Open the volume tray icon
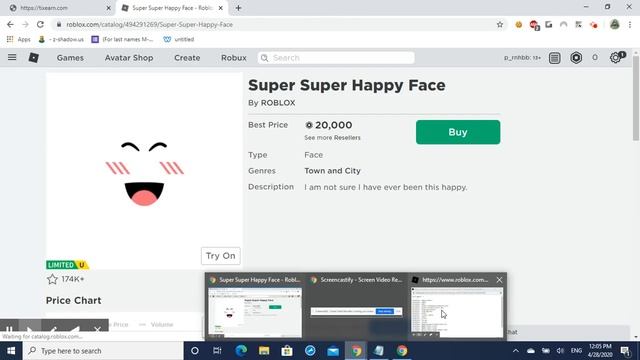The image size is (640, 360). click(560, 351)
